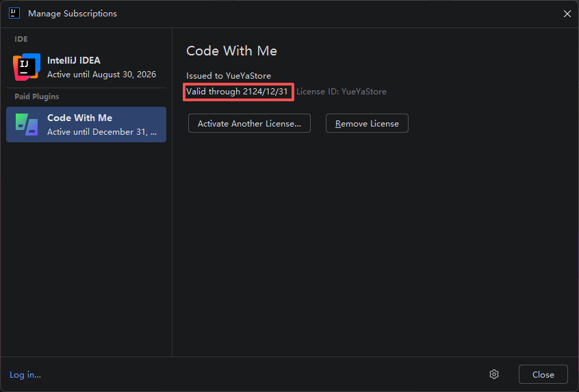Open the Log in link
Image resolution: width=579 pixels, height=392 pixels.
tap(25, 375)
